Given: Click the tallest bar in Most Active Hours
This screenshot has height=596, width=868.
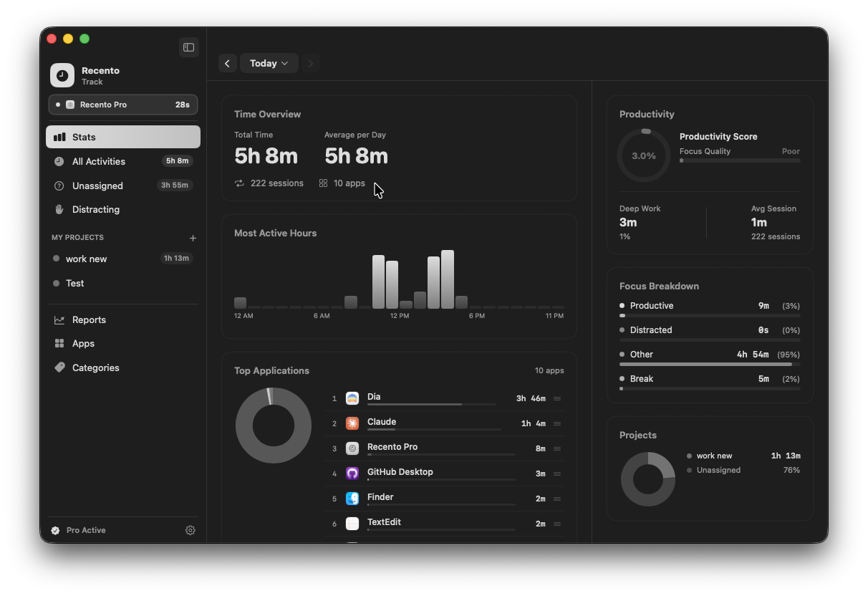Looking at the screenshot, I should pos(448,279).
